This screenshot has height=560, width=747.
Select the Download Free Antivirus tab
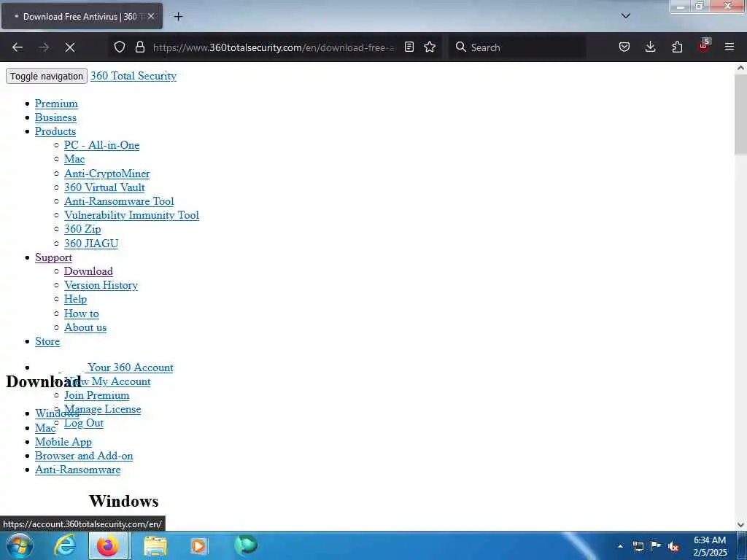82,17
